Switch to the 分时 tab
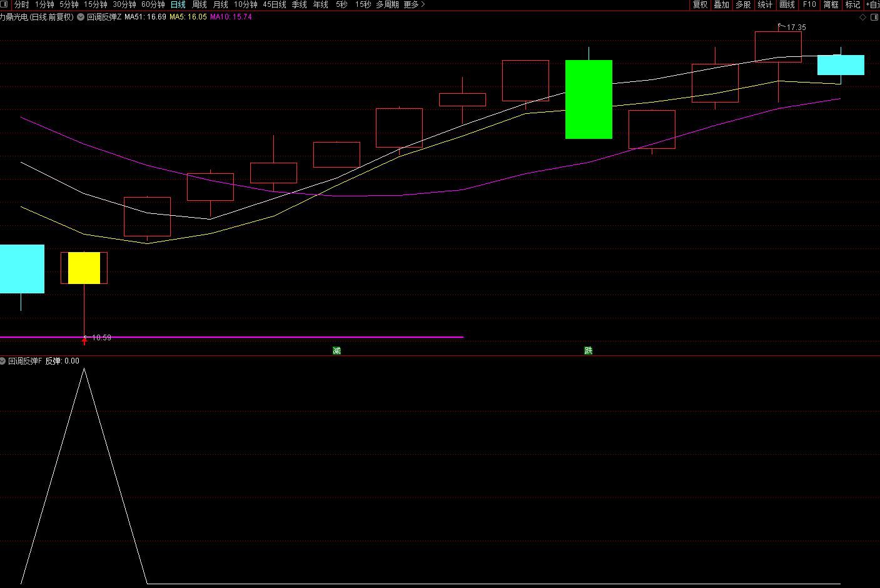The width and height of the screenshot is (880, 588). (22, 4)
